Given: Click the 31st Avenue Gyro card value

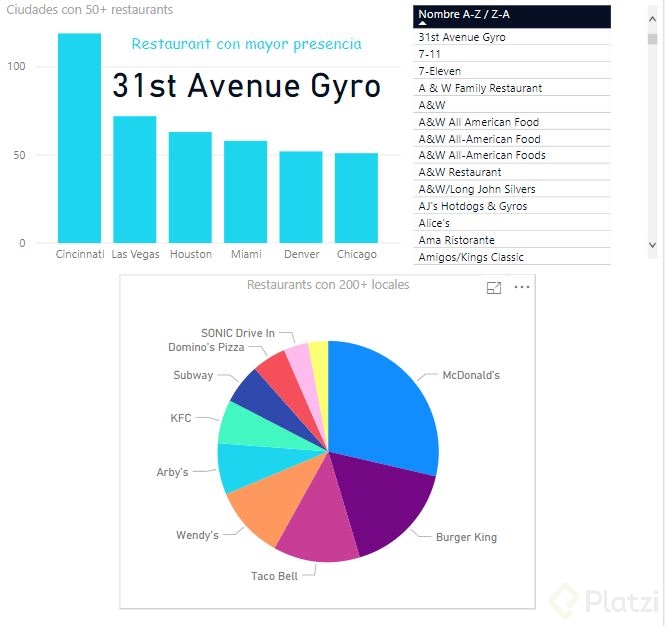Looking at the screenshot, I should [246, 86].
